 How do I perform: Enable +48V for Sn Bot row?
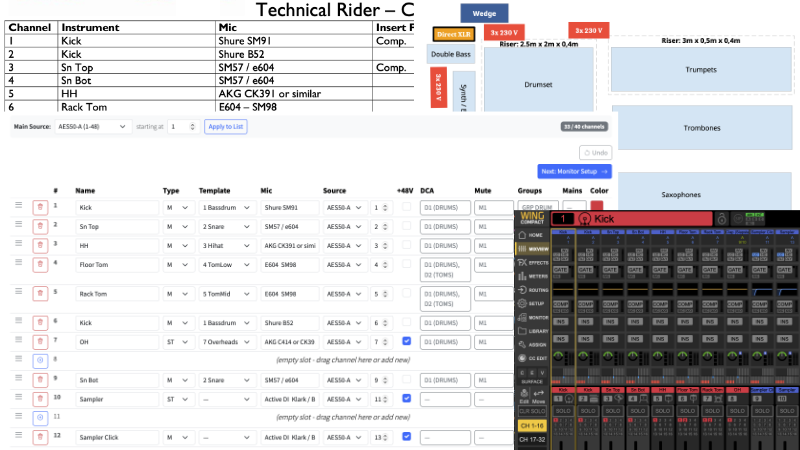pyautogui.click(x=406, y=380)
